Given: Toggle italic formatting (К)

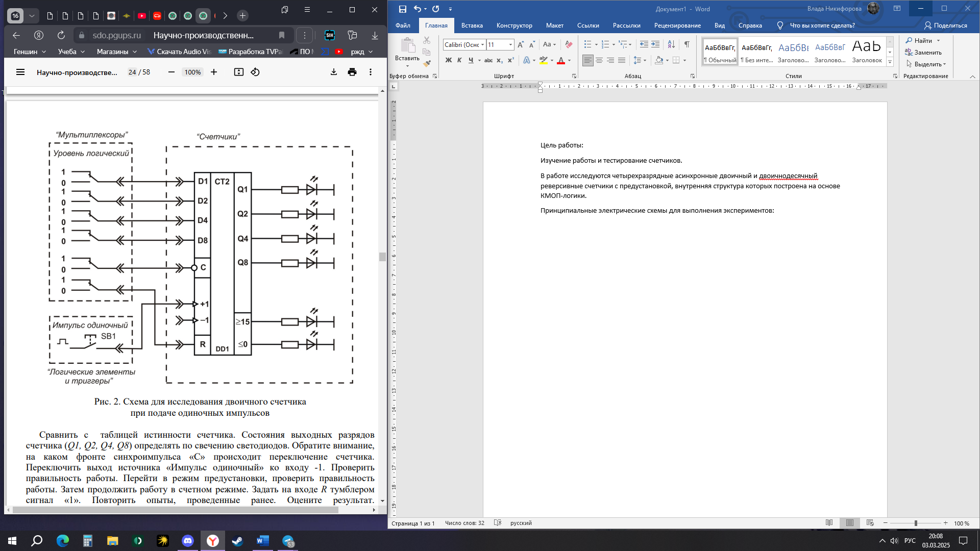Looking at the screenshot, I should point(459,61).
